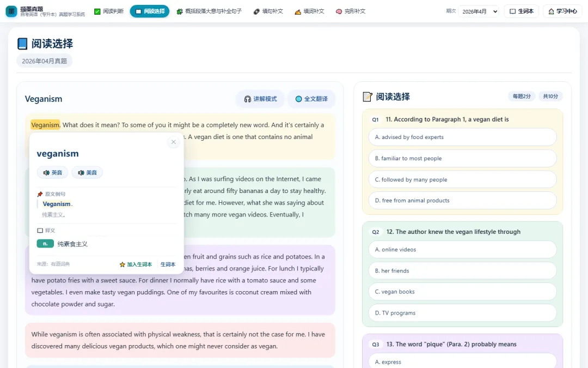This screenshot has height=368, width=588.
Task: Go to 学习中心
Action: click(x=562, y=11)
